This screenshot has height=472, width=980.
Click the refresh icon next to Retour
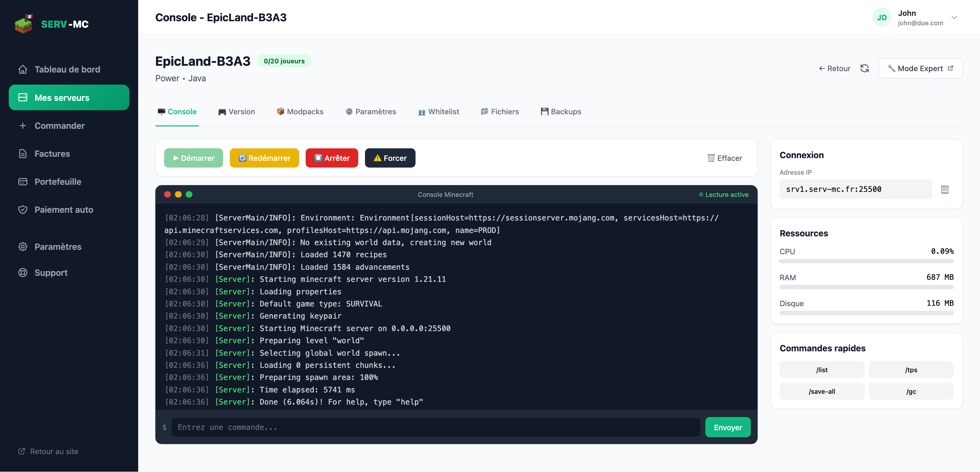pos(864,68)
